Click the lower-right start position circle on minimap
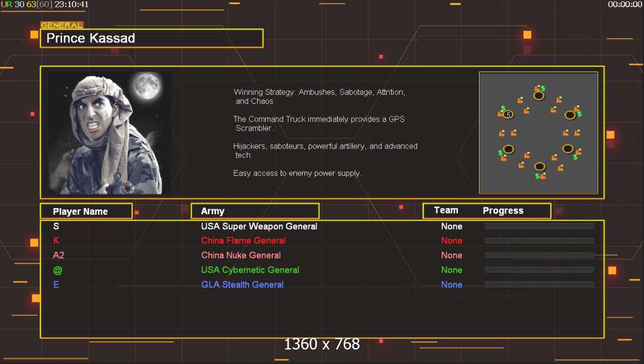644x364 pixels. point(568,149)
